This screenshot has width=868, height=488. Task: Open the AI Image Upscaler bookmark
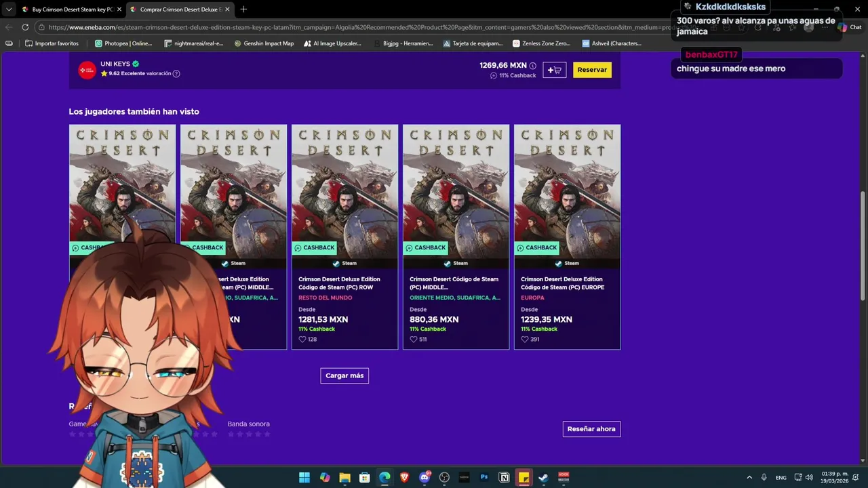332,43
